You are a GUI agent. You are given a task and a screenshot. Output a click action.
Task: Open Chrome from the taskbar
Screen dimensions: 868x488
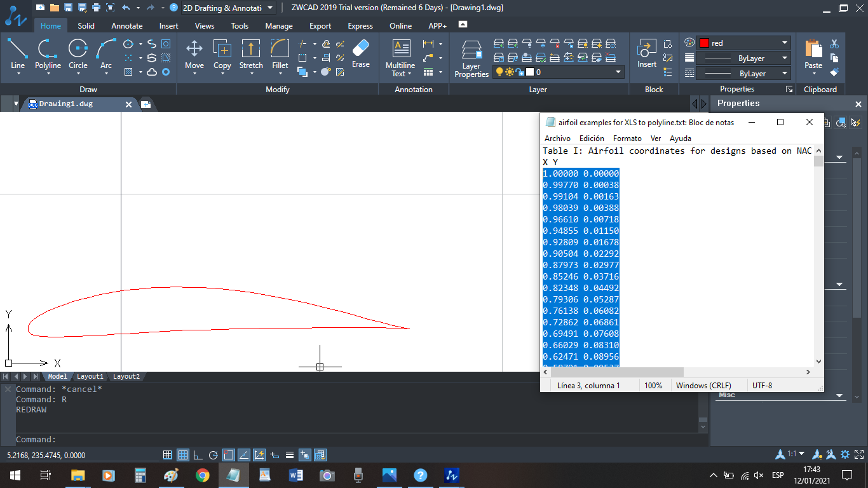click(203, 475)
